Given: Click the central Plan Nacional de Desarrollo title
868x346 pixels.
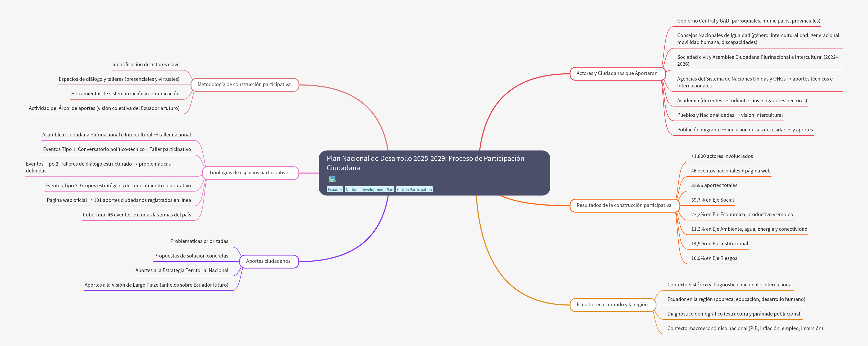Looking at the screenshot, I should [x=425, y=163].
